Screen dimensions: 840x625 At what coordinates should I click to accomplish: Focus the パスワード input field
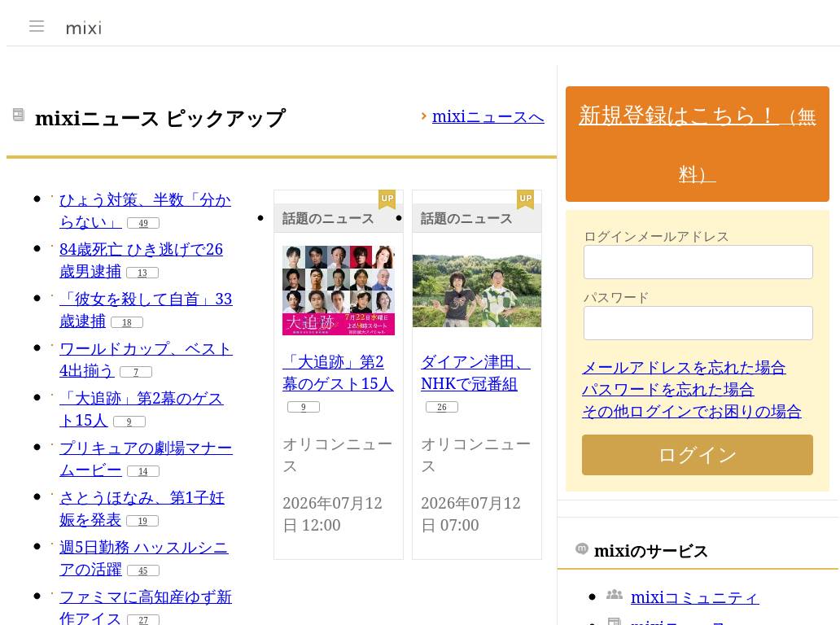click(698, 323)
